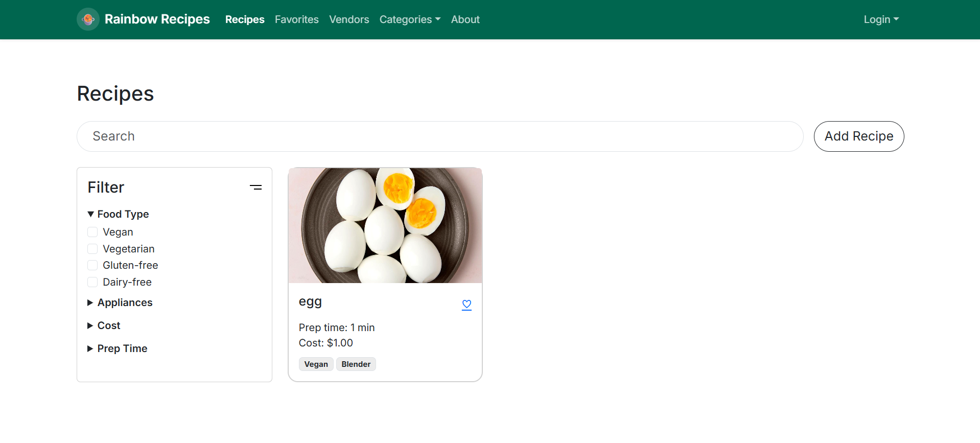Image resolution: width=980 pixels, height=443 pixels.
Task: Enable the Vegan filter checkbox
Action: pos(92,232)
